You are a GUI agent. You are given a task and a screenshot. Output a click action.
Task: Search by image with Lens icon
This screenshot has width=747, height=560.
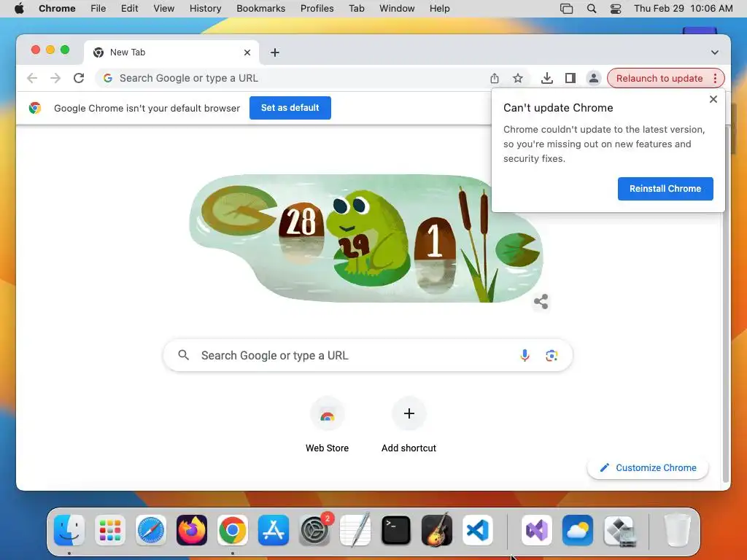tap(551, 355)
